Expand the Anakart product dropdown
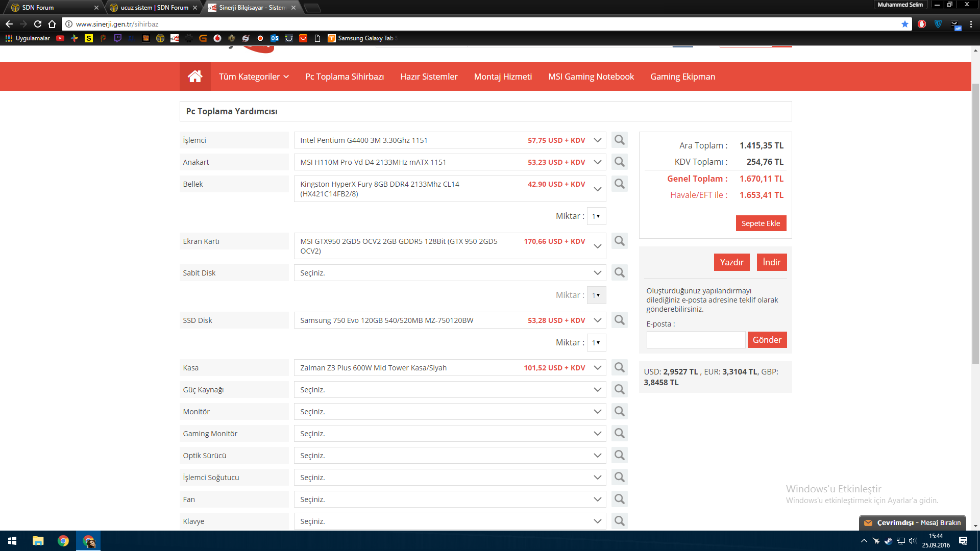 point(597,162)
